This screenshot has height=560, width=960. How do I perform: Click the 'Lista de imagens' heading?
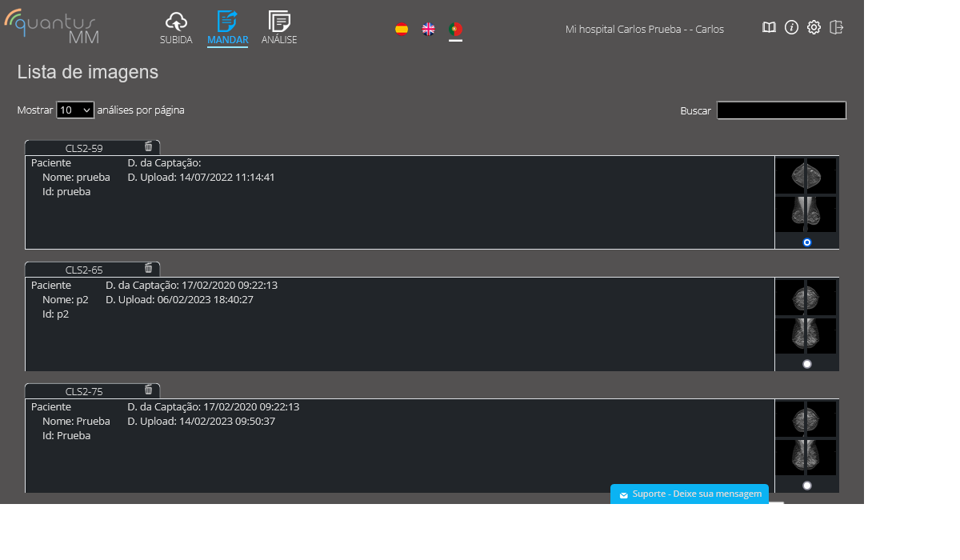(88, 72)
